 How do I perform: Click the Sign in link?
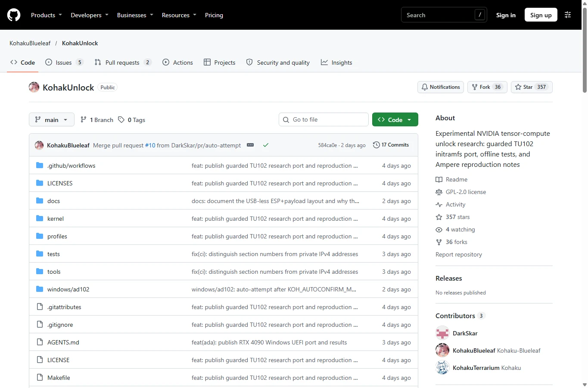(x=506, y=15)
